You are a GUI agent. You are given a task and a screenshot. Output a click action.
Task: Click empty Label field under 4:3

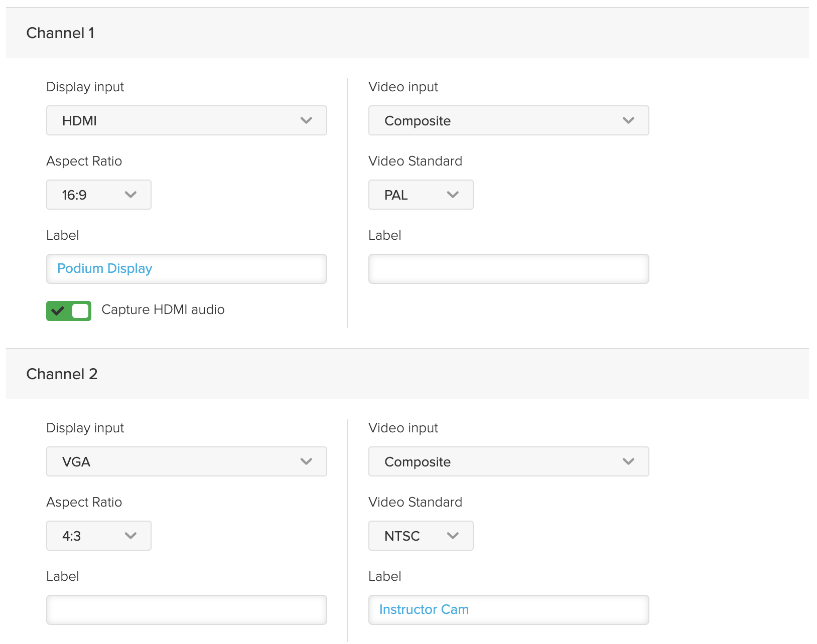click(186, 610)
